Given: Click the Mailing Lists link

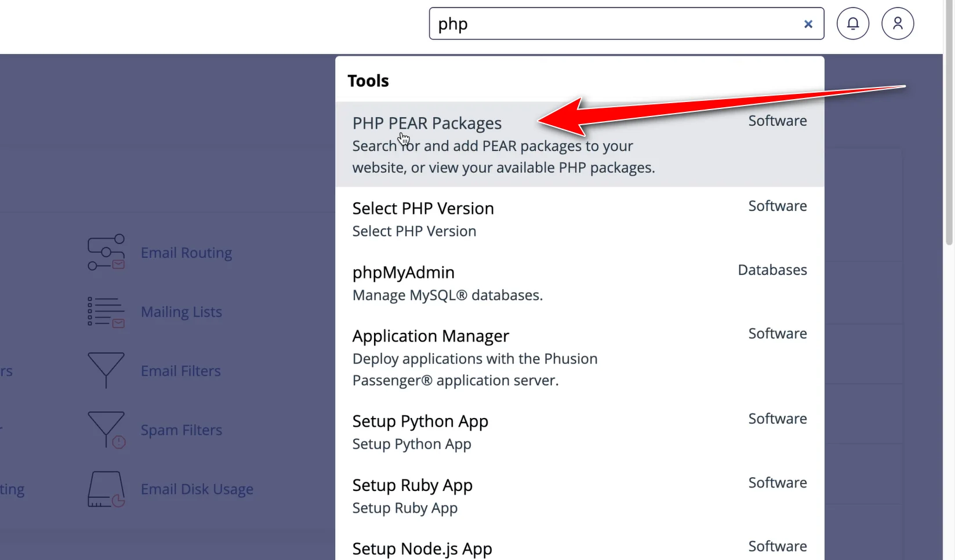Looking at the screenshot, I should [181, 311].
